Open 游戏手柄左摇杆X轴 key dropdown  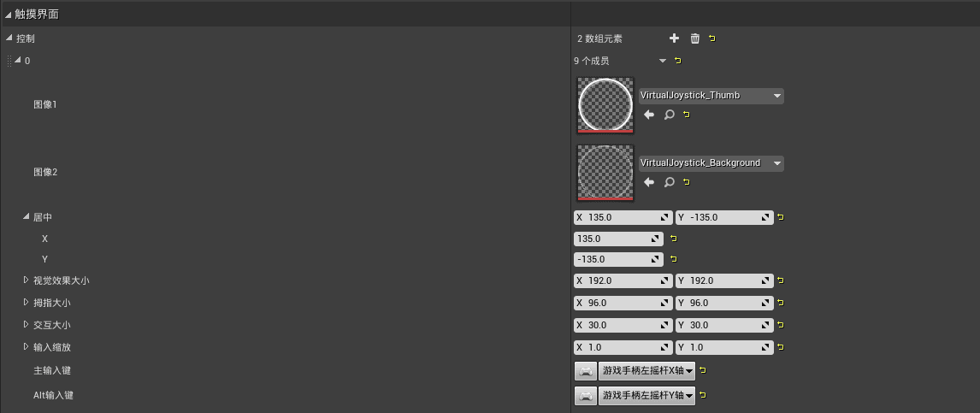646,371
